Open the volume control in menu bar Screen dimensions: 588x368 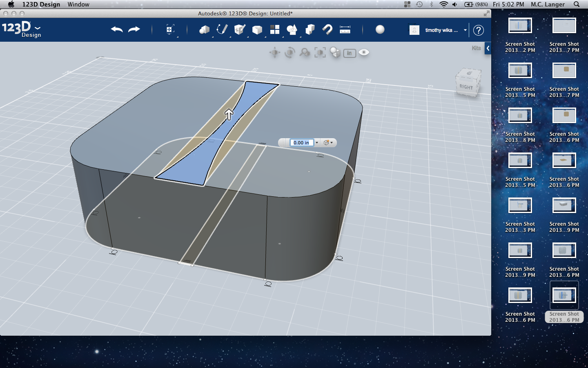455,4
